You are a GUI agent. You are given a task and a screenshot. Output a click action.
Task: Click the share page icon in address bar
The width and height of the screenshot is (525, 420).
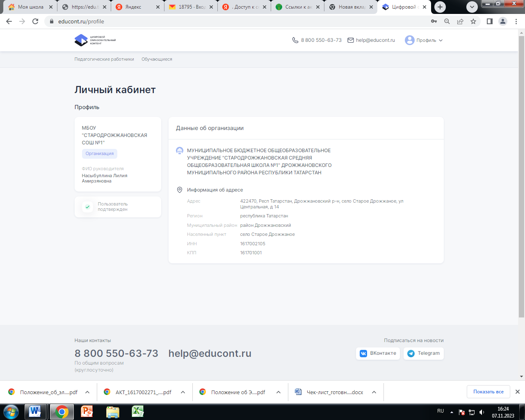tap(460, 21)
